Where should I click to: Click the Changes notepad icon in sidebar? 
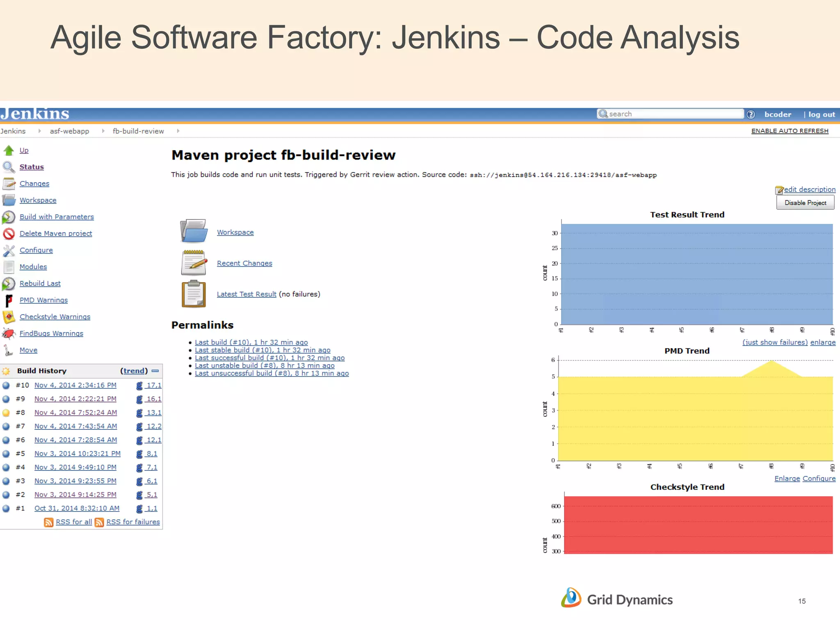9,184
